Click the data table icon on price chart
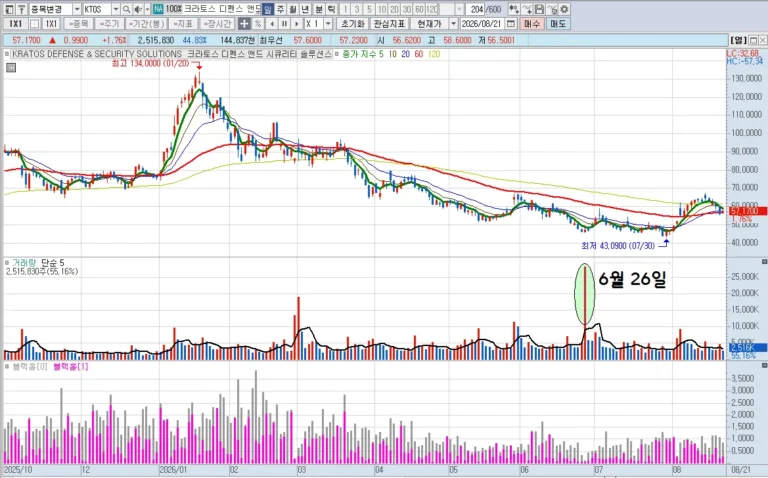The height and width of the screenshot is (478, 768). point(11,68)
